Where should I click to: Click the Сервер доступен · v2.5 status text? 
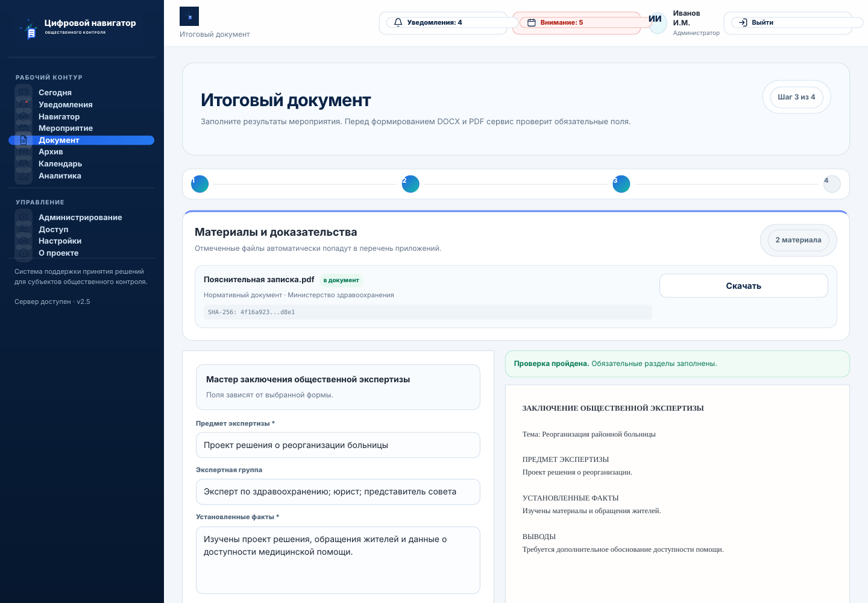click(52, 301)
